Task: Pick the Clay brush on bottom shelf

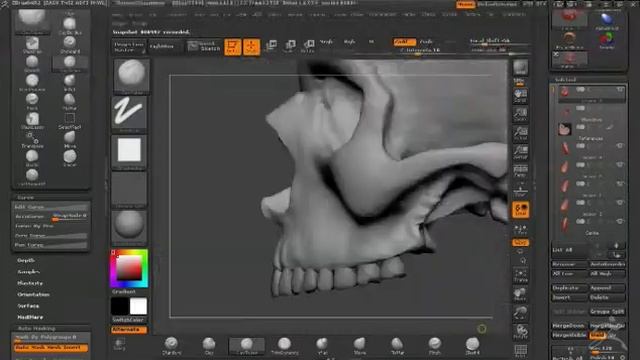Action: point(209,346)
